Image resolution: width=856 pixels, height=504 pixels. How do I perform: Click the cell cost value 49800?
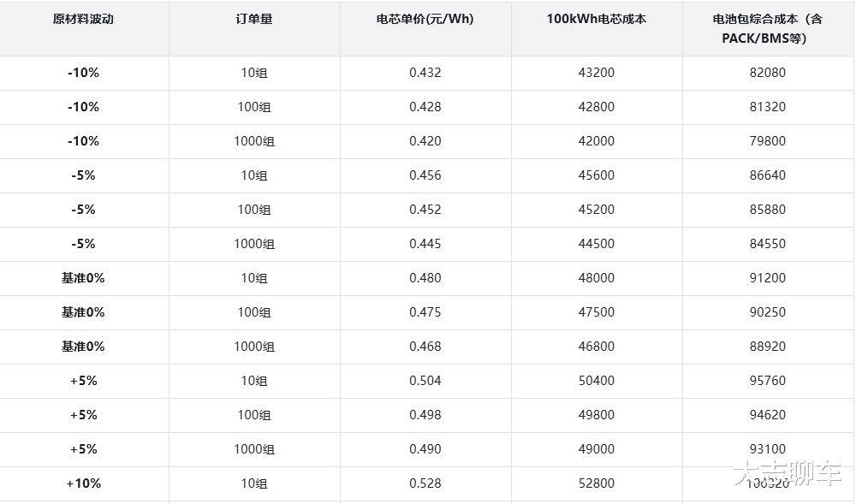597,415
